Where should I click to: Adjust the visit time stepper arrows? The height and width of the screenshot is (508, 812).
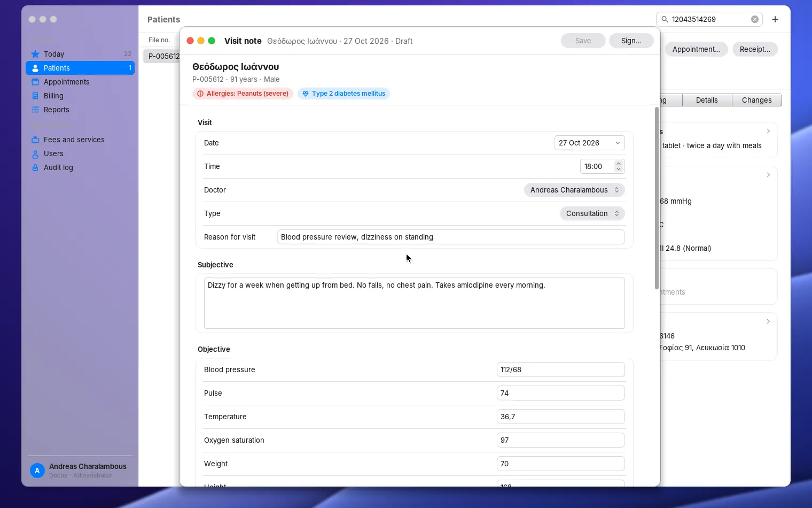click(x=619, y=166)
